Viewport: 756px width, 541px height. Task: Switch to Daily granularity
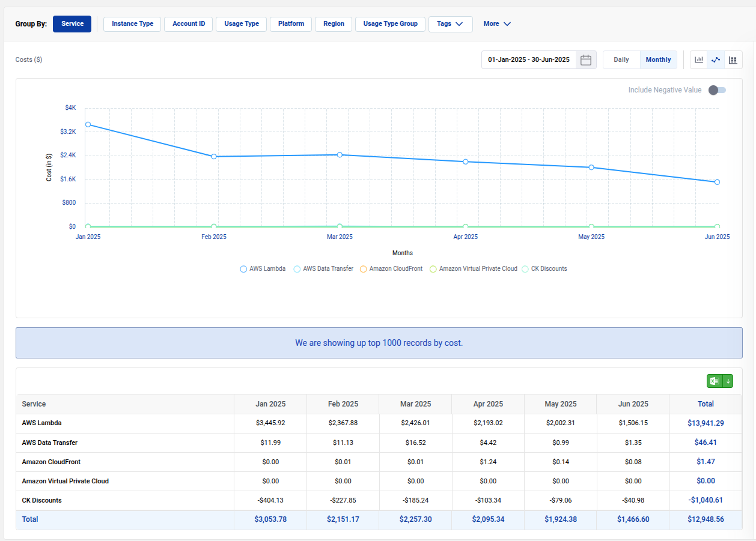pyautogui.click(x=621, y=60)
